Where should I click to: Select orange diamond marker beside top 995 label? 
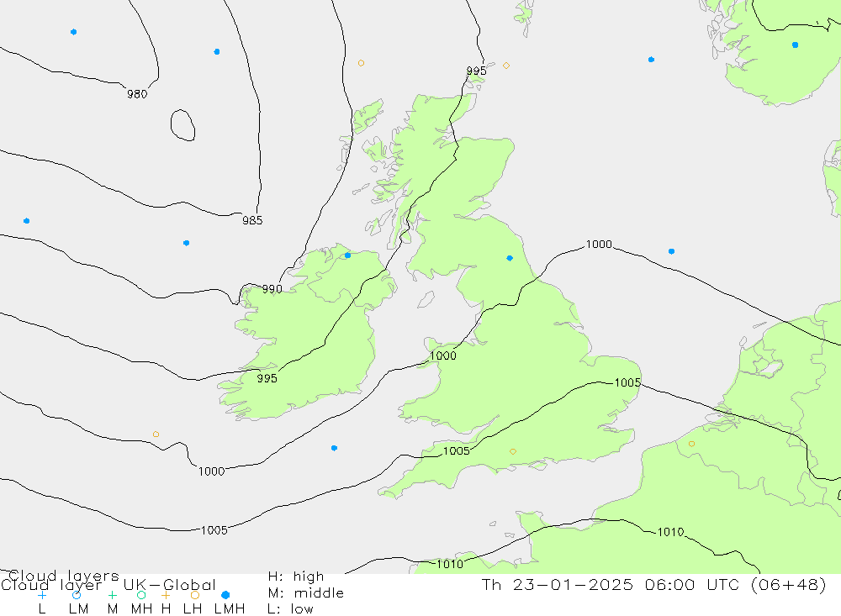pyautogui.click(x=505, y=66)
